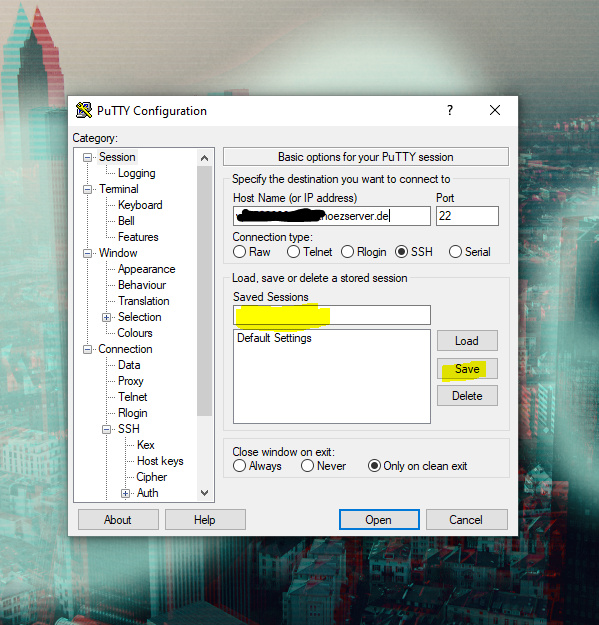Click the category tree scrollbar thumb

click(204, 291)
